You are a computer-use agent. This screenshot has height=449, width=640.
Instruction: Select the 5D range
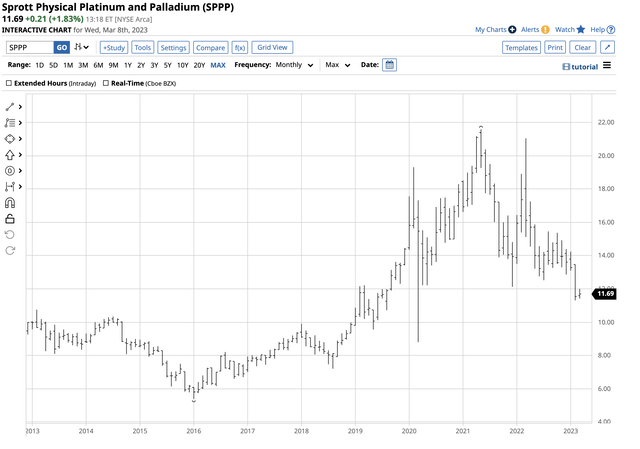point(53,65)
